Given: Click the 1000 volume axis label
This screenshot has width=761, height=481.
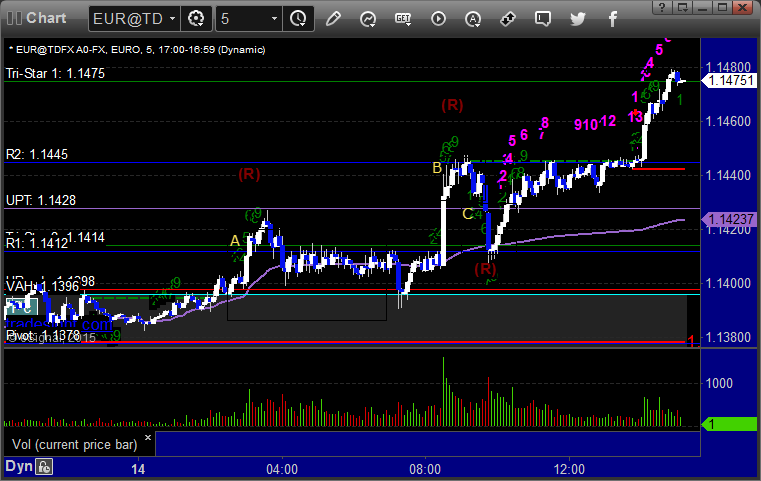Looking at the screenshot, I should point(719,383).
